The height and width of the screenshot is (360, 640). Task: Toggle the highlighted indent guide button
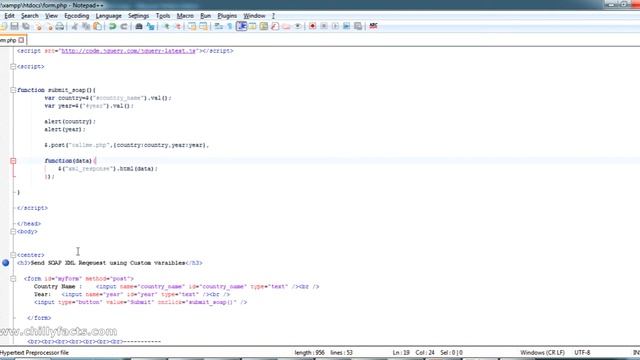pos(242,26)
